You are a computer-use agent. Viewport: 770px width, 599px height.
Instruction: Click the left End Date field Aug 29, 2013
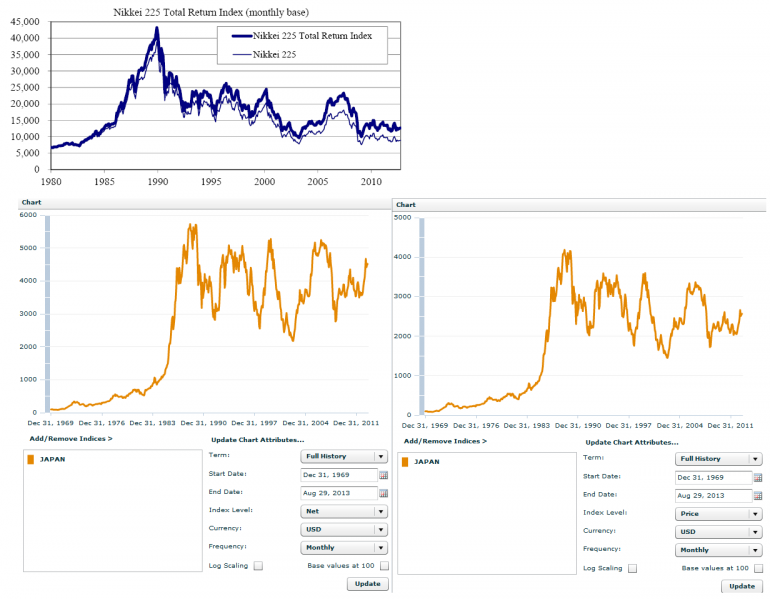point(338,493)
